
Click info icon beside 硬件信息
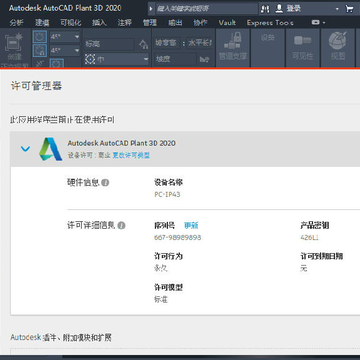105,183
